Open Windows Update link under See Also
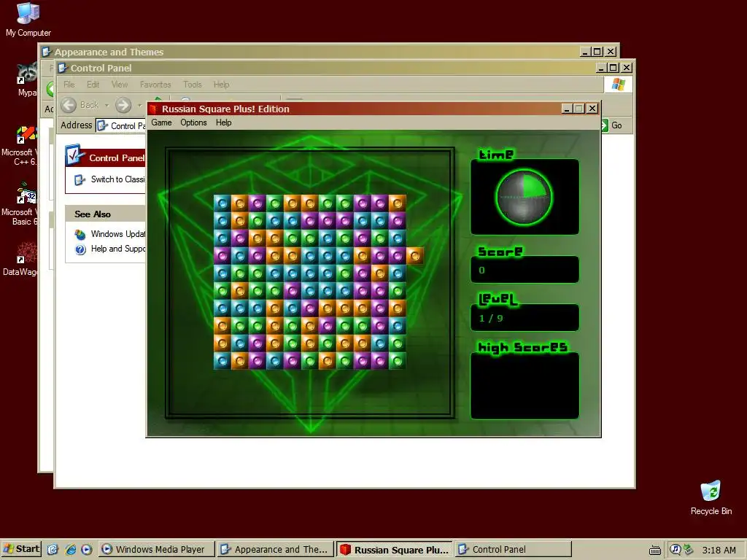 (x=117, y=234)
